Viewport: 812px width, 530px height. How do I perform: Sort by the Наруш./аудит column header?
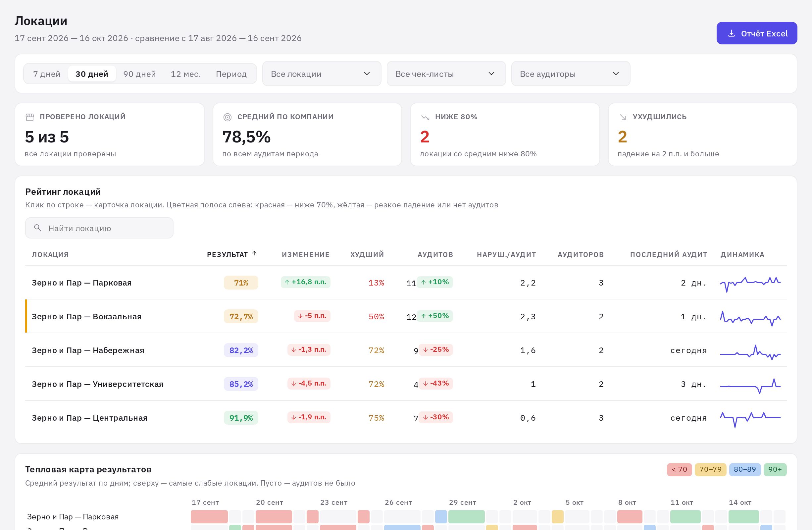tap(506, 254)
